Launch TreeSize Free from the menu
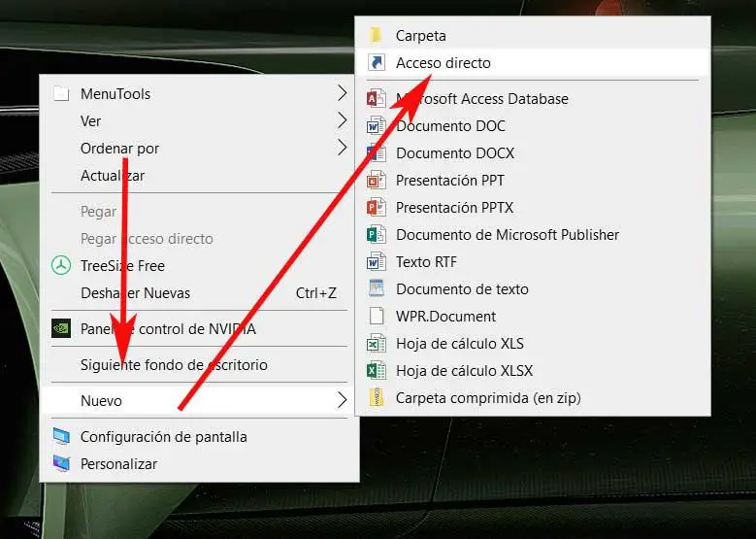 tap(199, 265)
